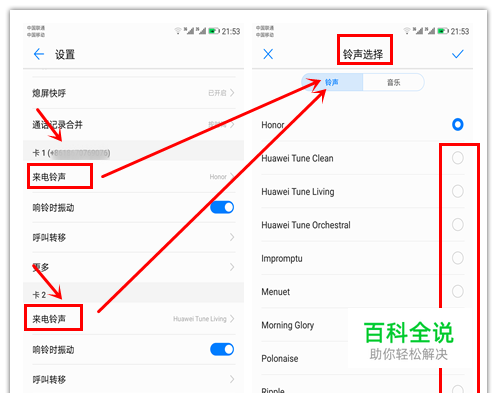
Task: Open card 1 来电铃声 Honor chevron
Action: click(x=232, y=176)
